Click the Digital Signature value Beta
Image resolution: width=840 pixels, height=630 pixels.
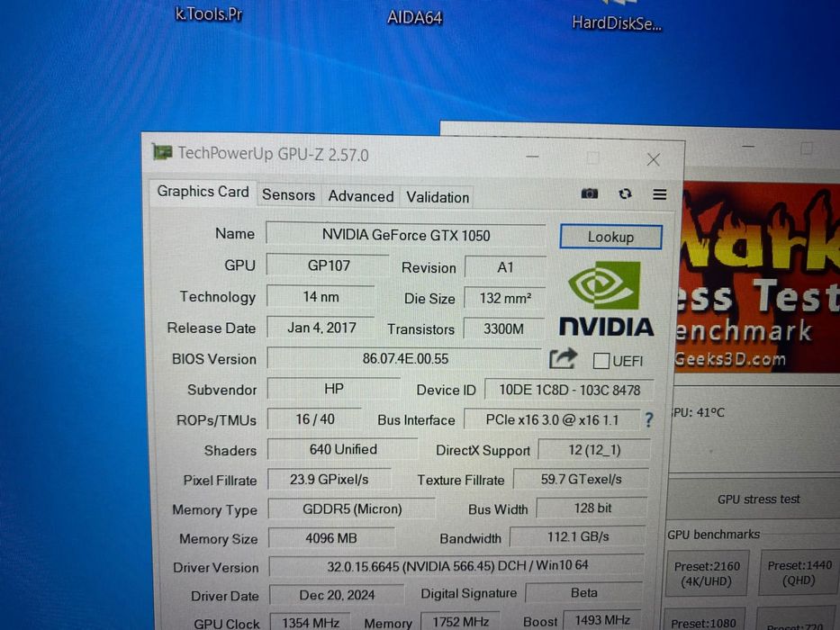coord(584,592)
